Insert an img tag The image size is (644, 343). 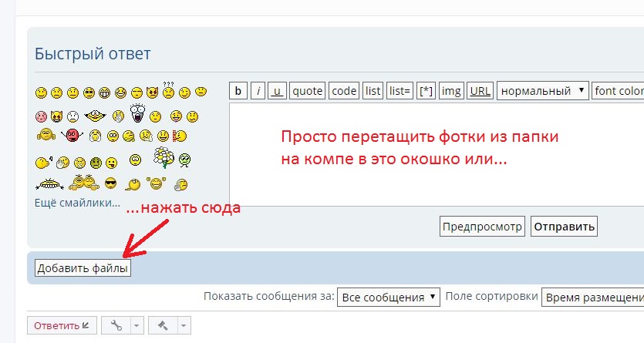[451, 91]
